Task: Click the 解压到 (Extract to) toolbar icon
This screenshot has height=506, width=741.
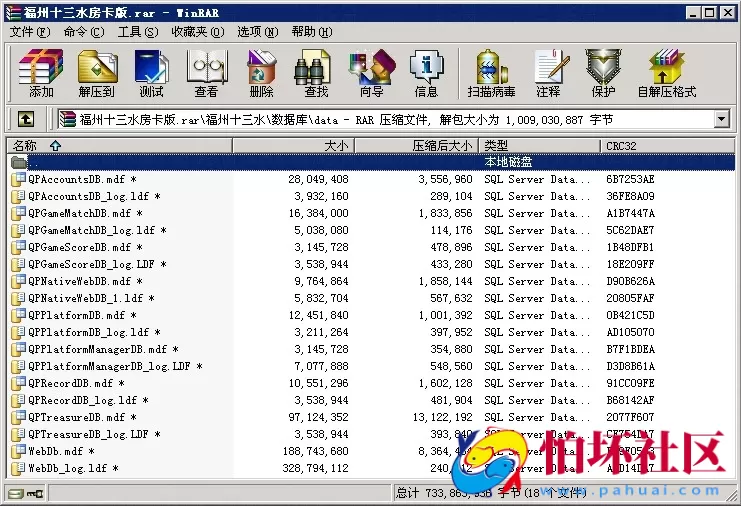Action: [97, 73]
